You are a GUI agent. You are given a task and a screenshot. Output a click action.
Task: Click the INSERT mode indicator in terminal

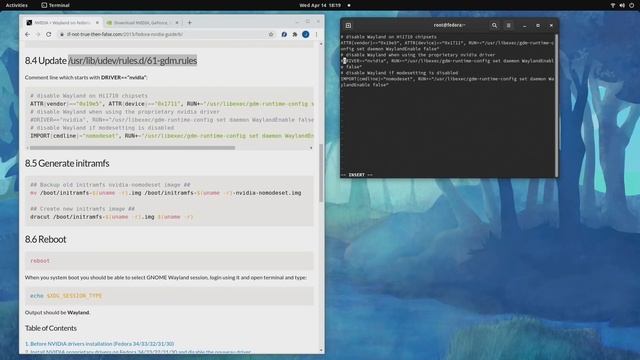357,175
